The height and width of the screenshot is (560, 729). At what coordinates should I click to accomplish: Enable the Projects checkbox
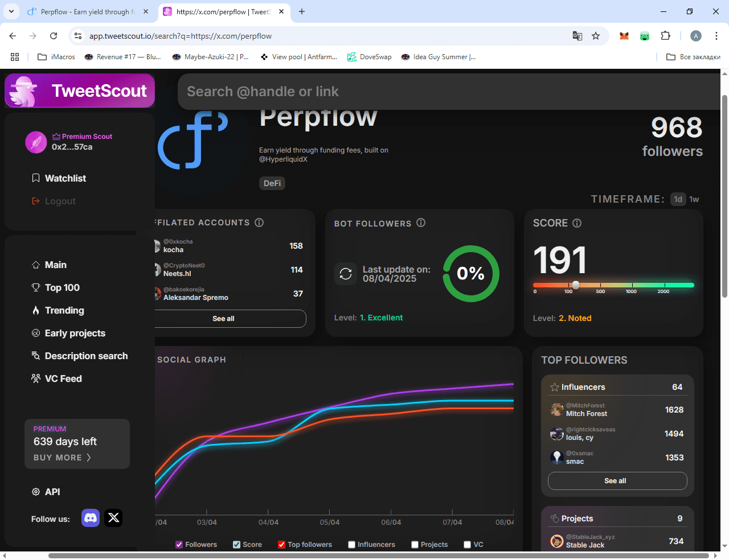tap(415, 545)
